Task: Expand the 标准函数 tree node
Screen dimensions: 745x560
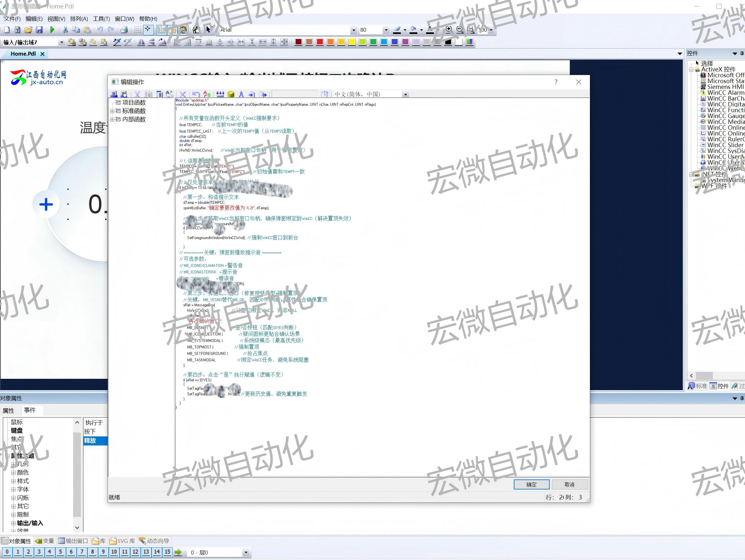Action: click(x=112, y=111)
